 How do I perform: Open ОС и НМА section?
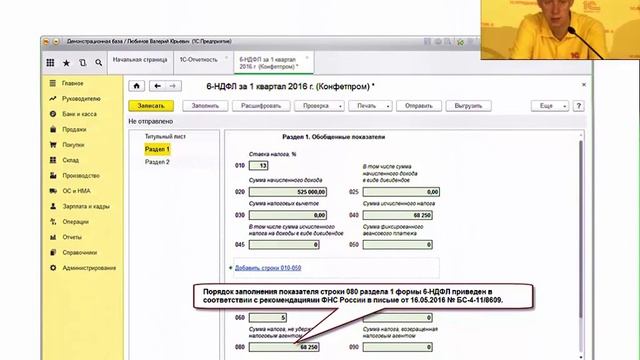click(76, 191)
